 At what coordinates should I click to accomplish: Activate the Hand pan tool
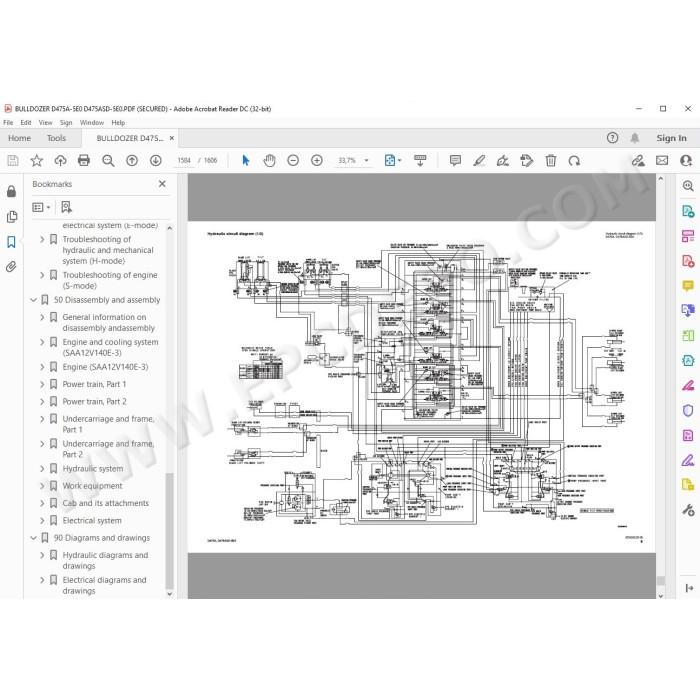tap(269, 160)
